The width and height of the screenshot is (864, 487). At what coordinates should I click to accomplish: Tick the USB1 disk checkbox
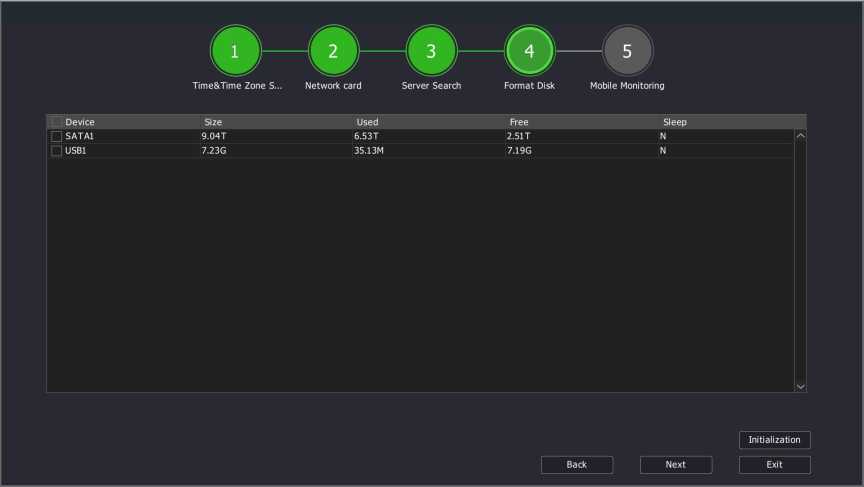click(x=56, y=150)
